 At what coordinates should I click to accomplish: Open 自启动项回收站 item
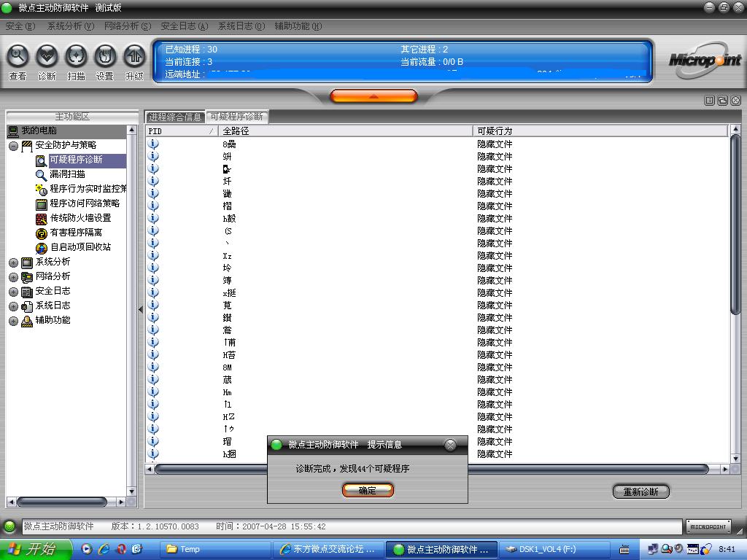(80, 247)
